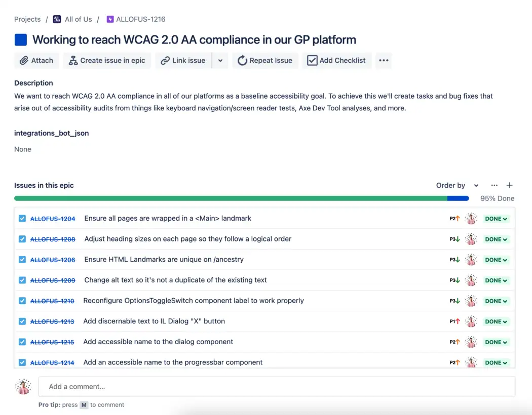Click assignee avatar on ALLOFUS-1213 row
Viewport: 532px width, 415px height.
point(471,321)
